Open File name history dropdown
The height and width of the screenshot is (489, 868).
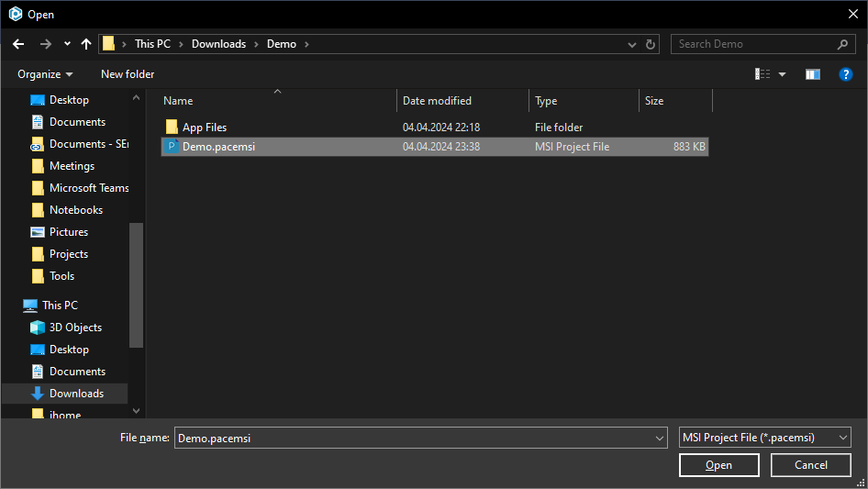pyautogui.click(x=660, y=438)
